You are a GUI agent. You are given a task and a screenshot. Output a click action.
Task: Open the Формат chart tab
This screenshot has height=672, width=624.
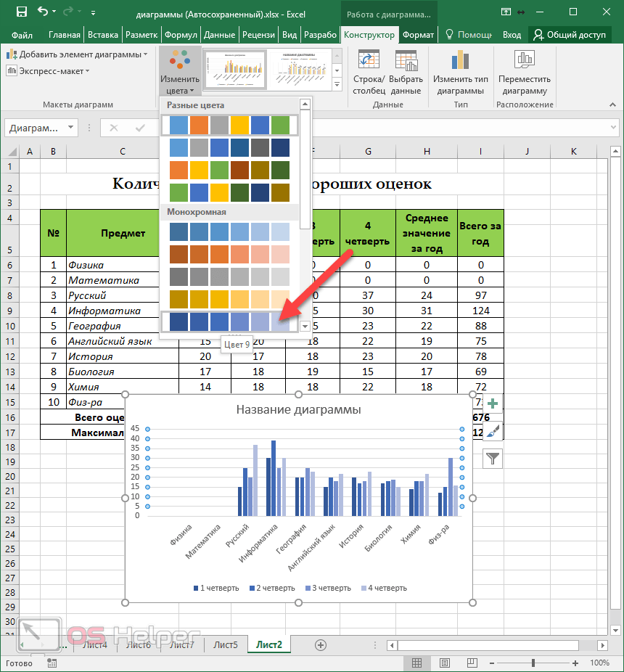pyautogui.click(x=418, y=35)
